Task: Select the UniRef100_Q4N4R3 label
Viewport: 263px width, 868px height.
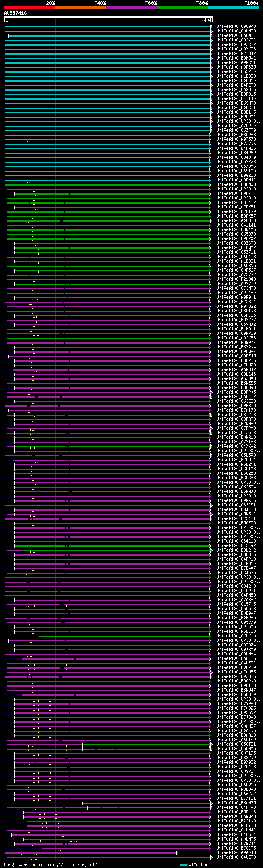Action: pos(236,808)
